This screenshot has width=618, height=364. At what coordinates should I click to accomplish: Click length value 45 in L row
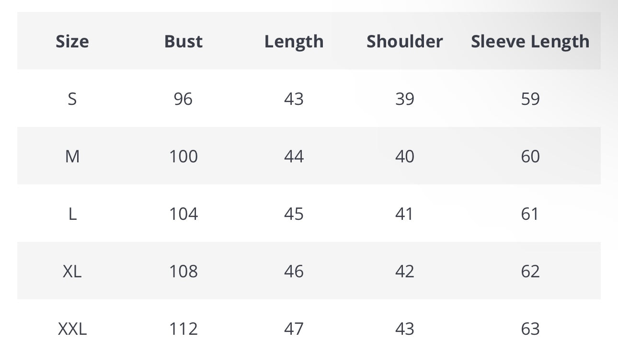point(294,214)
